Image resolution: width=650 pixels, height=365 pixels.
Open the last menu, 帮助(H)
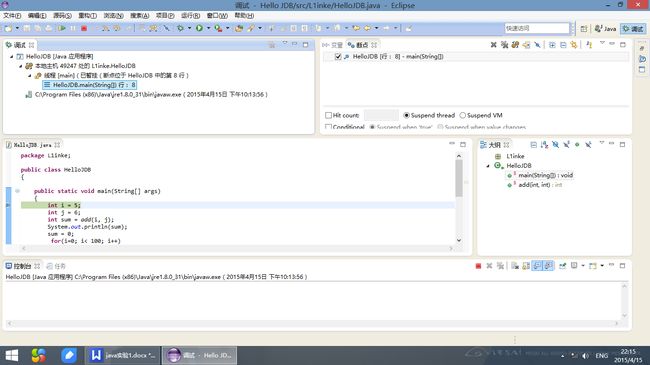point(244,15)
